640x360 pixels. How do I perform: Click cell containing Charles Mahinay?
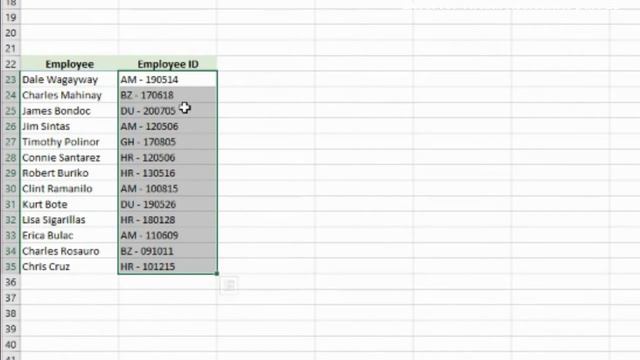click(69, 95)
